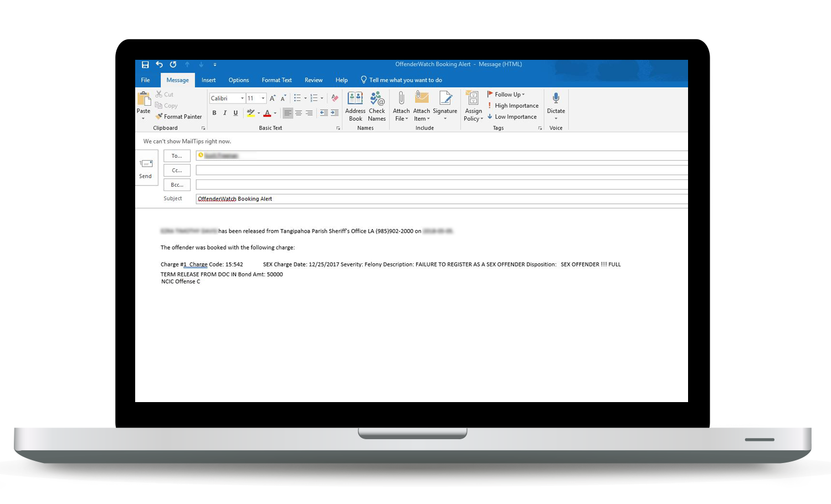
Task: Apply numbered list
Action: [x=314, y=99]
